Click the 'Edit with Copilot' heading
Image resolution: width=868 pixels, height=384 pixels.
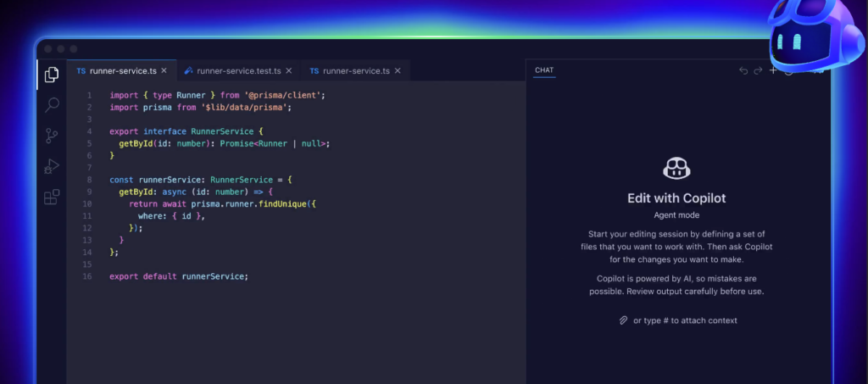(x=676, y=198)
